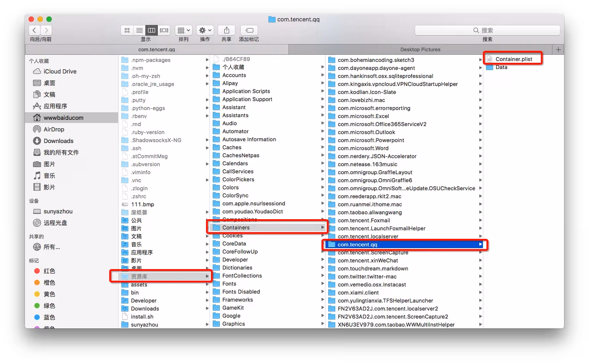This screenshot has height=364, width=589.
Task: Select column view toggle button
Action: 152,30
